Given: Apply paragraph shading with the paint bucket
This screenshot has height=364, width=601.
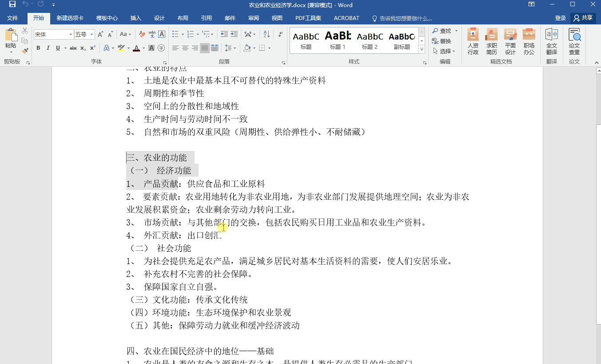Looking at the screenshot, I should pos(247,48).
